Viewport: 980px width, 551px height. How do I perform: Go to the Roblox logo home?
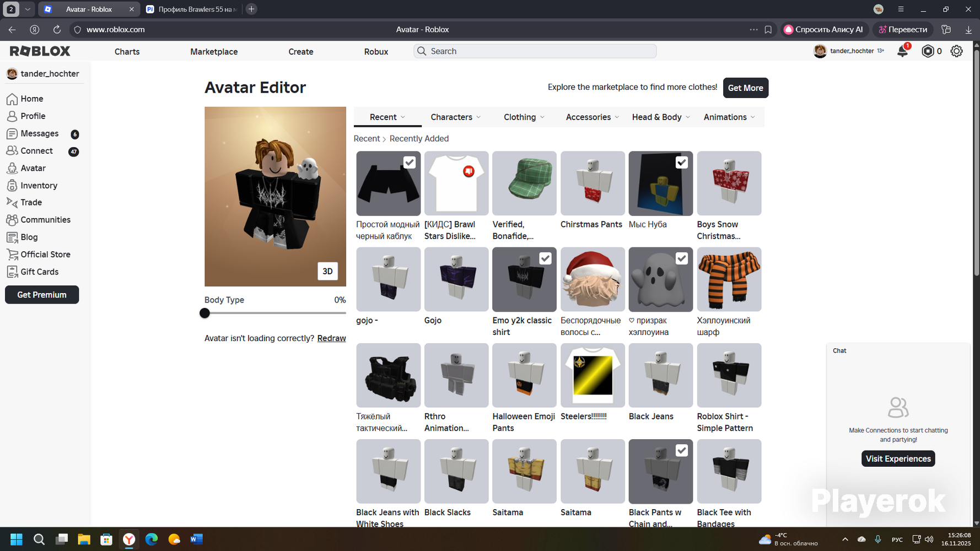[40, 51]
